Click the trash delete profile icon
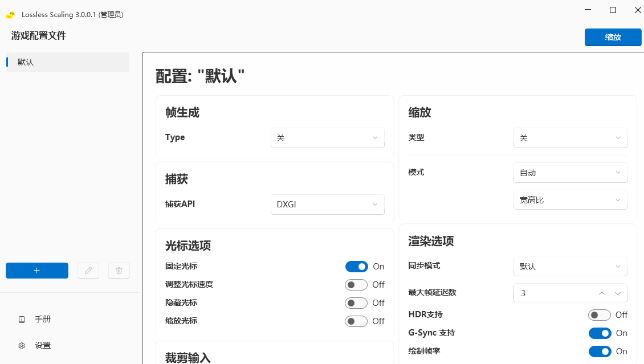Image resolution: width=644 pixels, height=364 pixels. [x=119, y=271]
